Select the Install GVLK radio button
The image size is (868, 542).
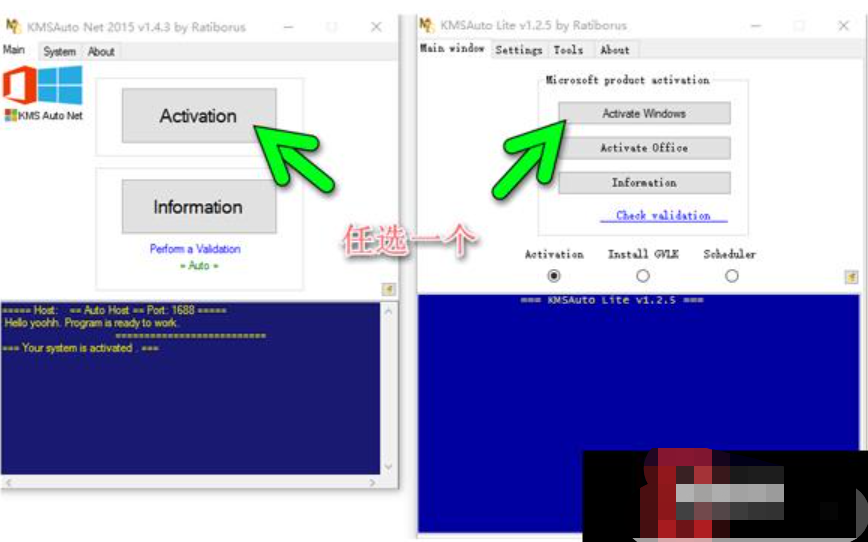click(x=643, y=276)
